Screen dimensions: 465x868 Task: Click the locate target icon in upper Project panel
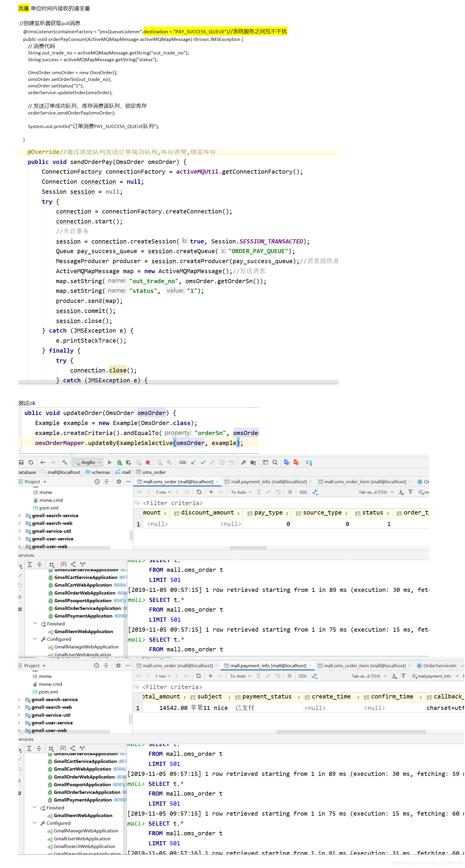97,482
